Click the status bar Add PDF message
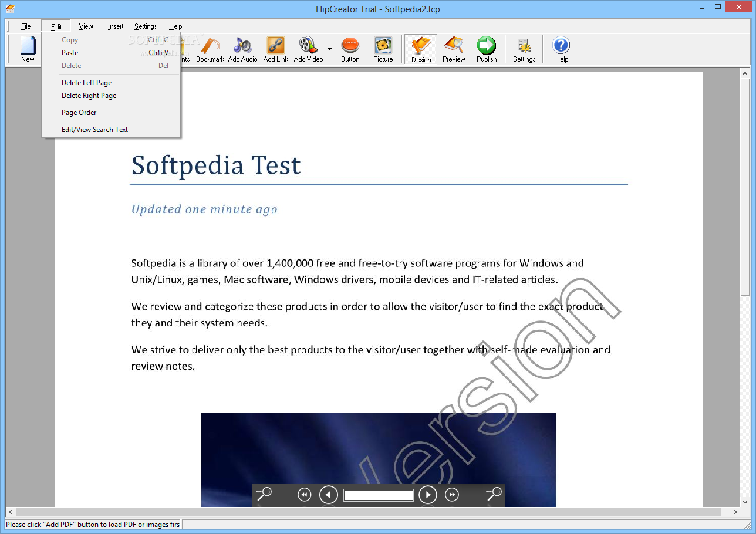 93,525
